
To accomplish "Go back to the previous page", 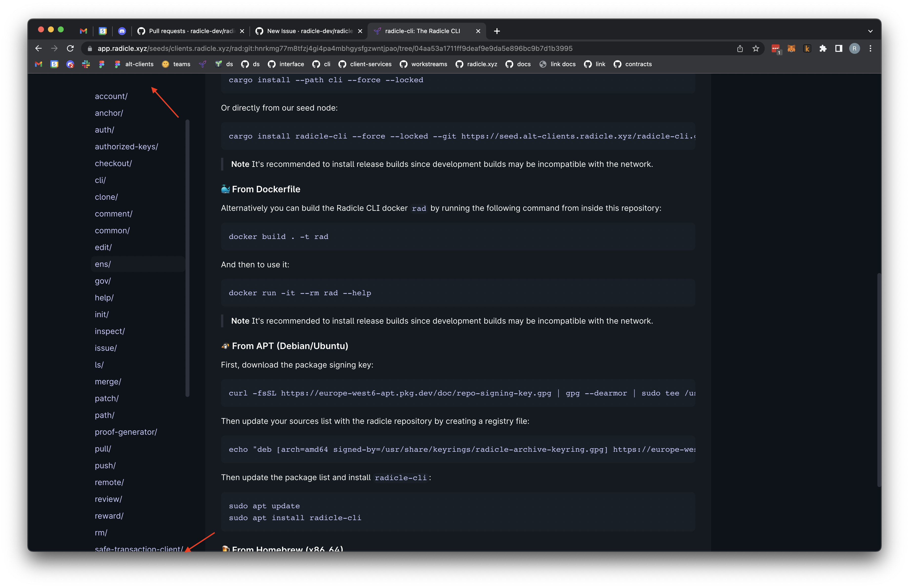I will 38,48.
